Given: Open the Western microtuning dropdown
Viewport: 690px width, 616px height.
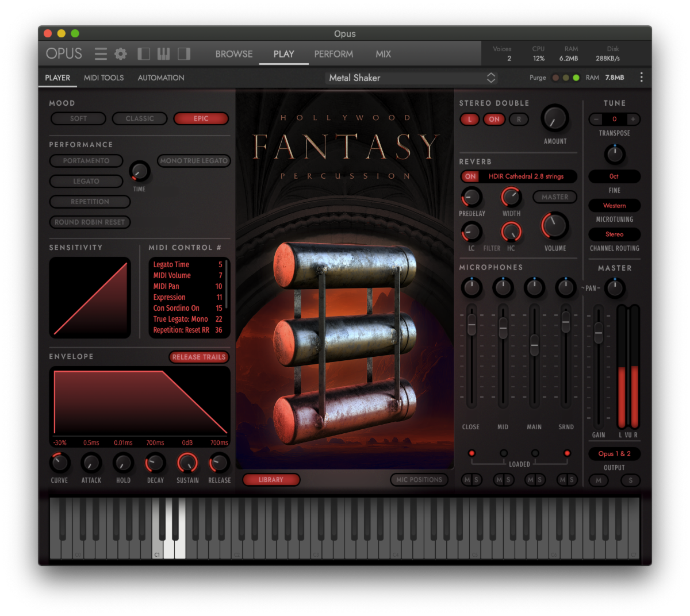Looking at the screenshot, I should pos(614,206).
